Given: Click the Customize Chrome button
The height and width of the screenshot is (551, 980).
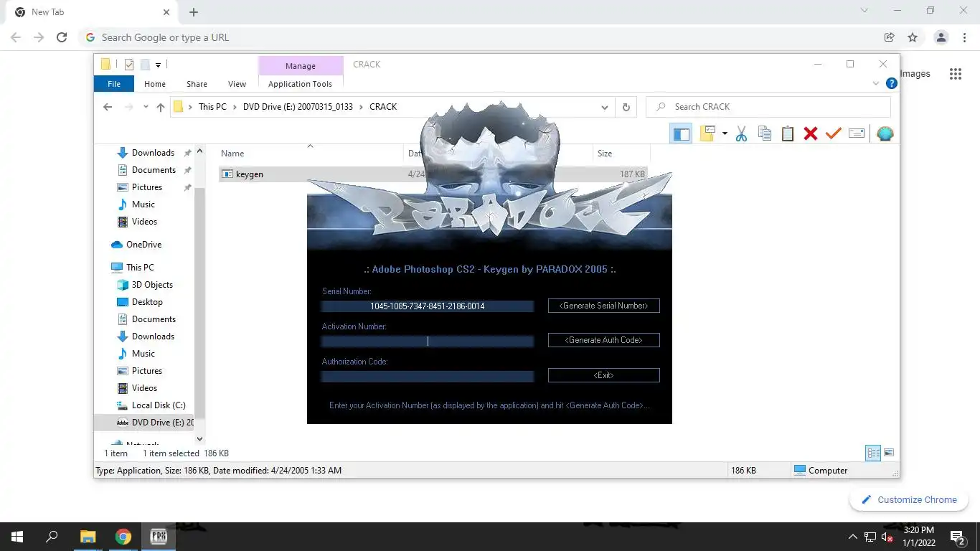Looking at the screenshot, I should point(909,500).
